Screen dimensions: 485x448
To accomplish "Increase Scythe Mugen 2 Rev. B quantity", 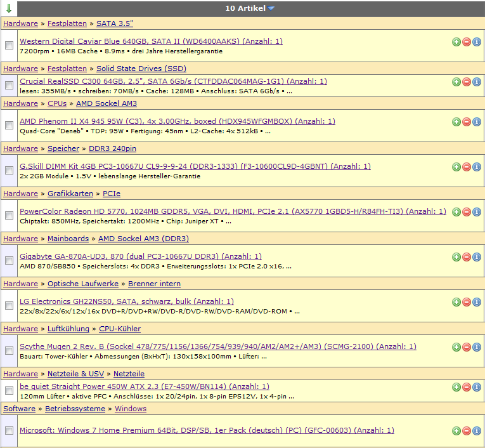I will 456,347.
